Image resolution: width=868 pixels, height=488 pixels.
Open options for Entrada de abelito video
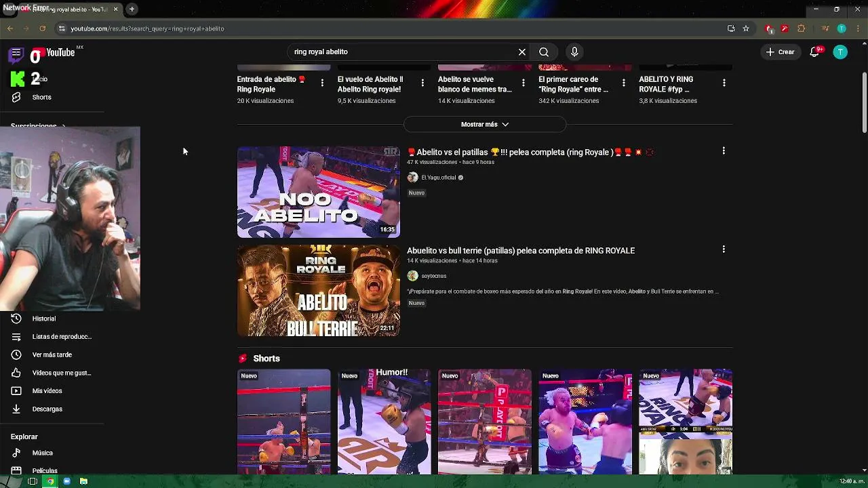322,83
